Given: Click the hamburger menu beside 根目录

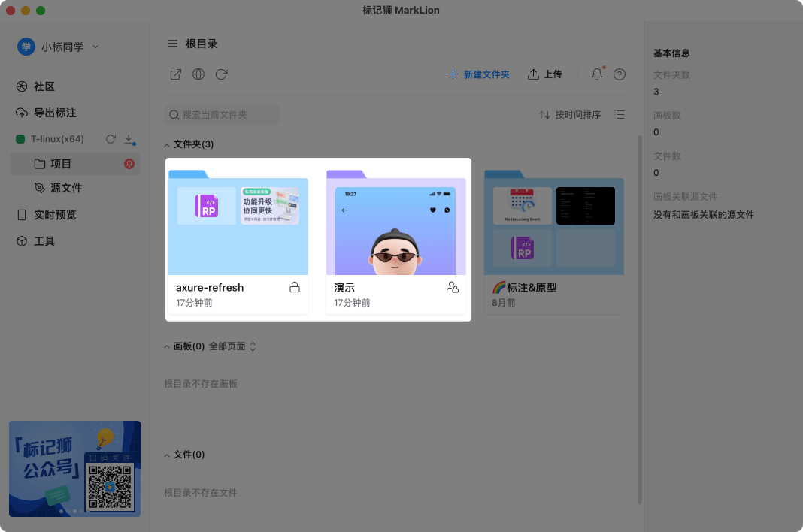Looking at the screenshot, I should (172, 44).
